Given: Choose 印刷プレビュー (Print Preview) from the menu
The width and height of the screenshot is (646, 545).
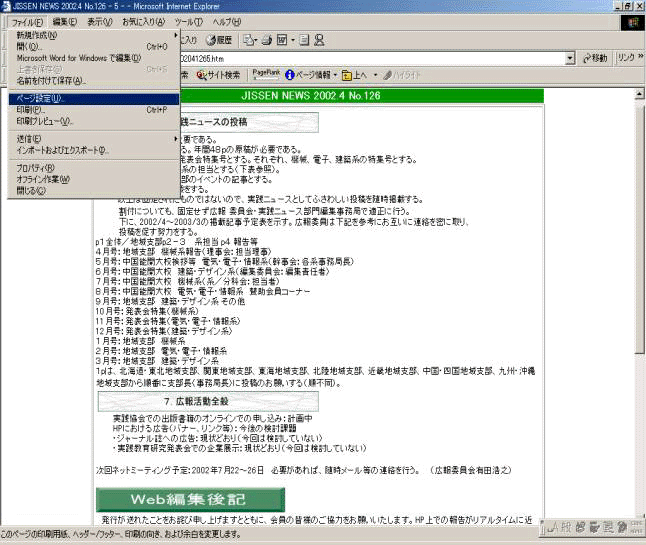Looking at the screenshot, I should pos(45,121).
